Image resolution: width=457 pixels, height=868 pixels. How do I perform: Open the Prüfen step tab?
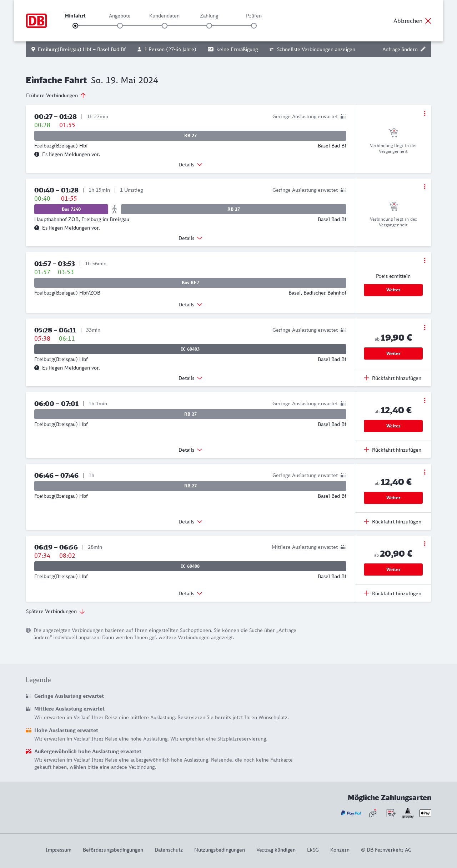[x=254, y=16]
